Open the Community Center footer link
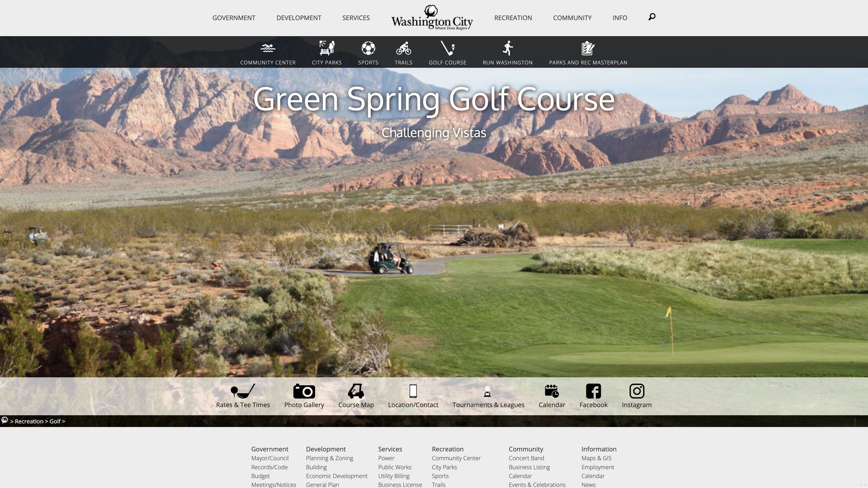The width and height of the screenshot is (868, 488). 456,458
